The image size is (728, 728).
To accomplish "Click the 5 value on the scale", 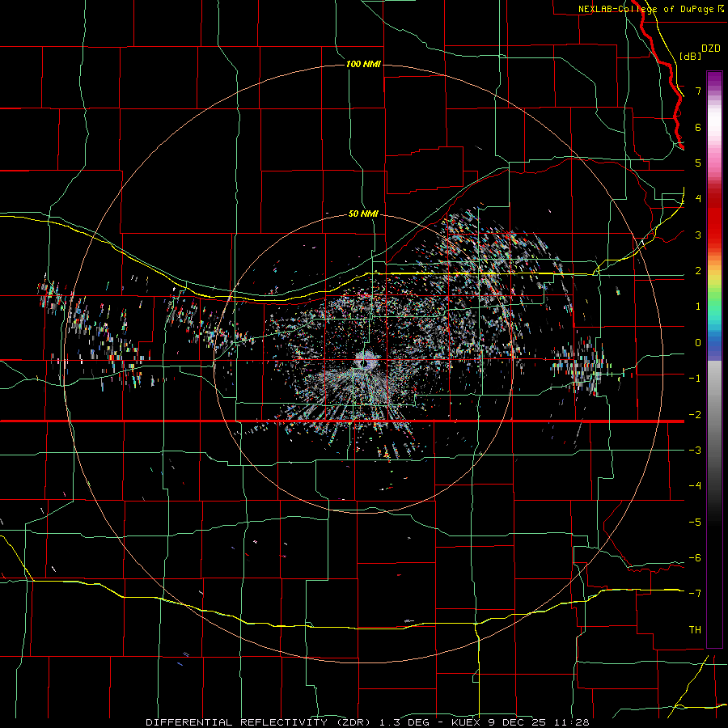I will coord(698,163).
